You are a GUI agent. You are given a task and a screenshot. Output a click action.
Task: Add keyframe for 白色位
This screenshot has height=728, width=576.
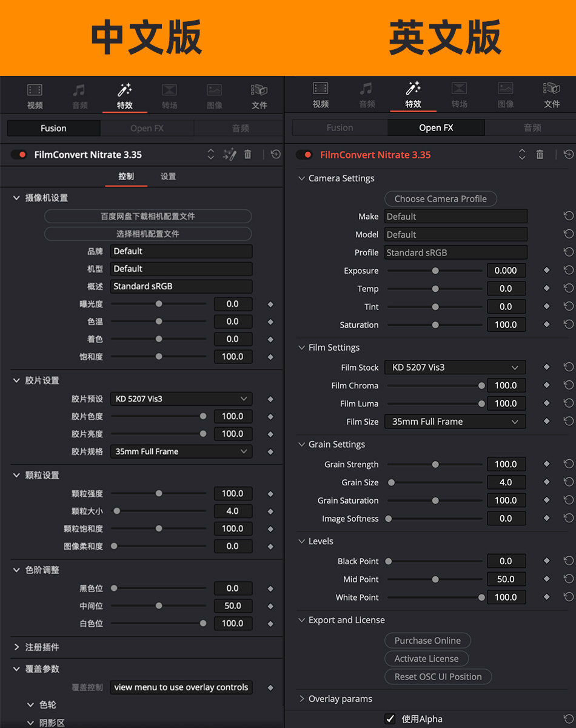(x=270, y=624)
